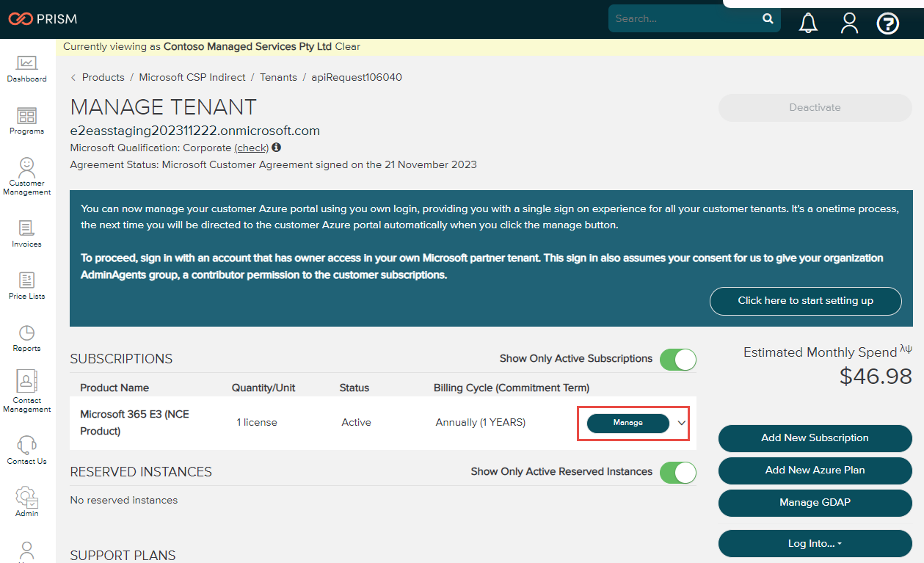Image resolution: width=924 pixels, height=563 pixels.
Task: Click here to start setting up
Action: tap(805, 301)
